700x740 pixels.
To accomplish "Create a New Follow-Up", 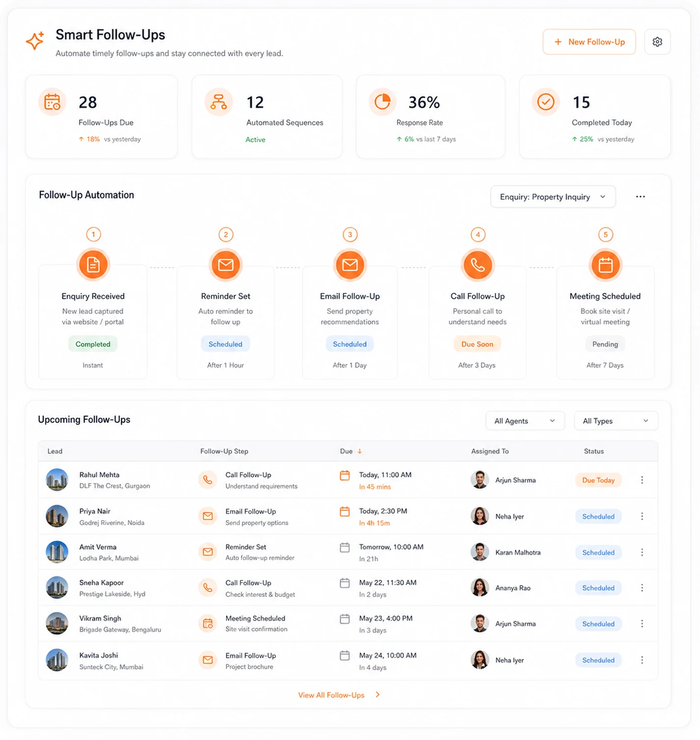I will point(589,42).
